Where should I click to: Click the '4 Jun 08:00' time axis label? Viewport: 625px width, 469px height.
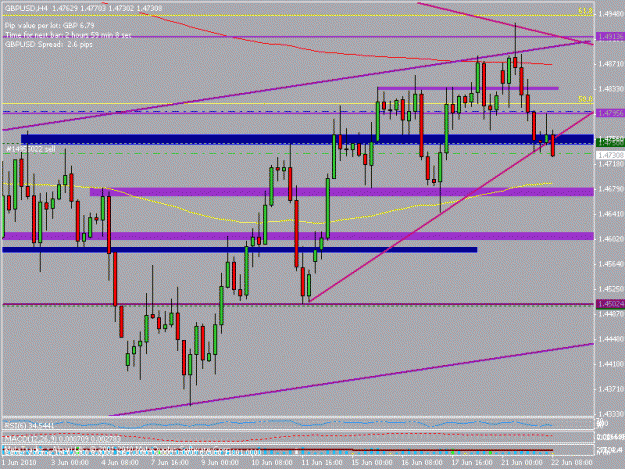point(120,463)
